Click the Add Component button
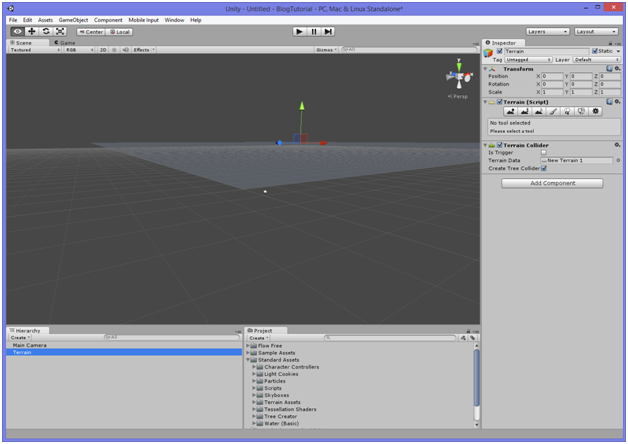 point(552,183)
